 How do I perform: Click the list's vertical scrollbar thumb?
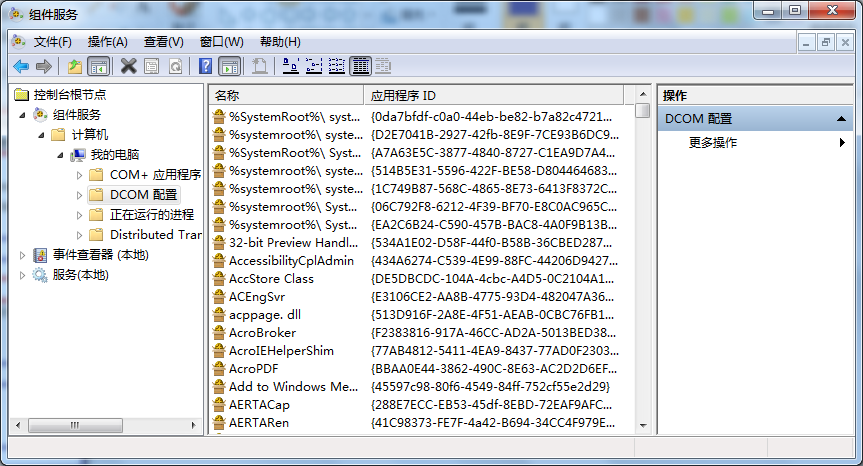pos(642,110)
